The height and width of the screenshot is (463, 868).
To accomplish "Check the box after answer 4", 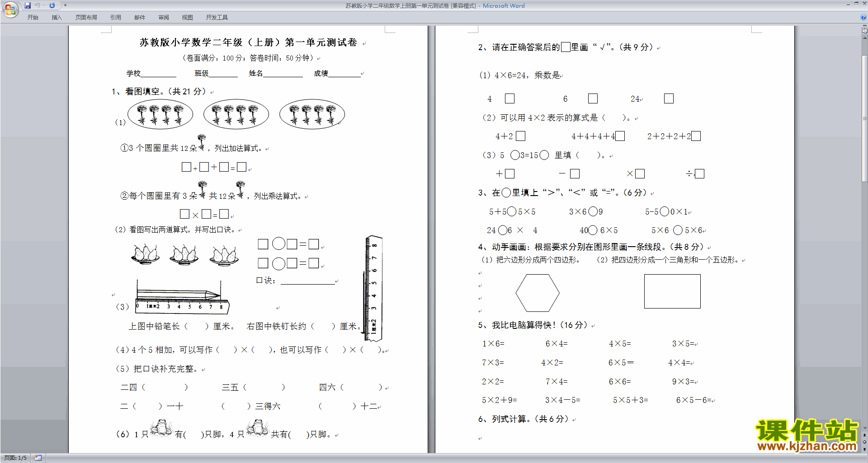I will pyautogui.click(x=509, y=98).
